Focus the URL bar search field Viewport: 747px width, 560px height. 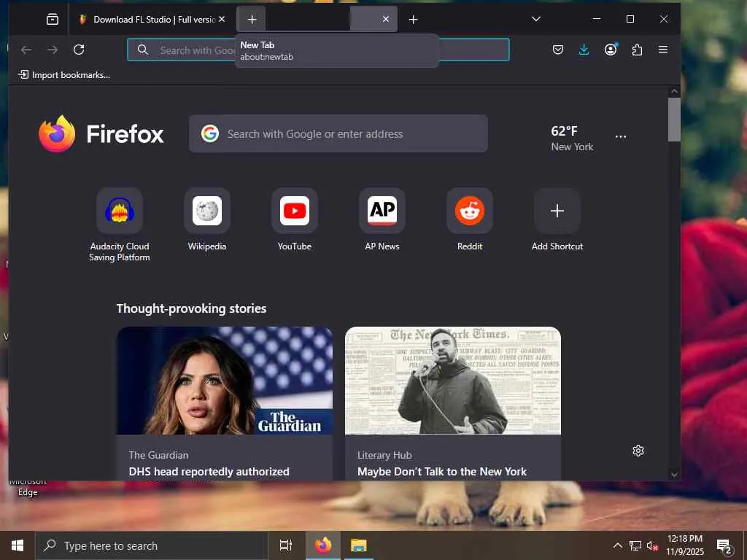[318, 50]
